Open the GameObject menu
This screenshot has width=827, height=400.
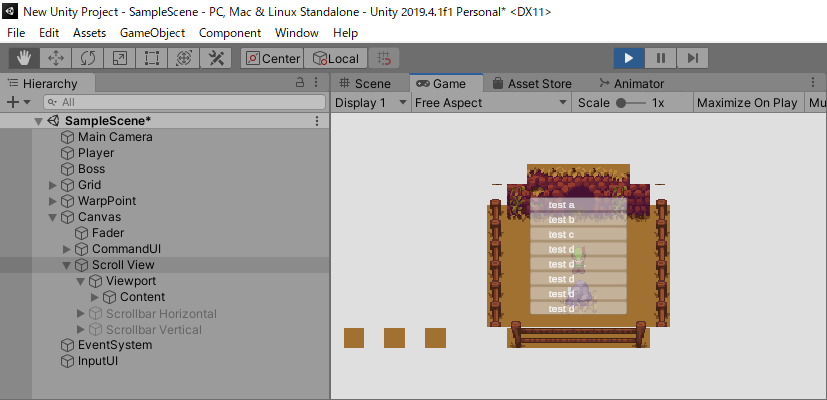click(152, 33)
